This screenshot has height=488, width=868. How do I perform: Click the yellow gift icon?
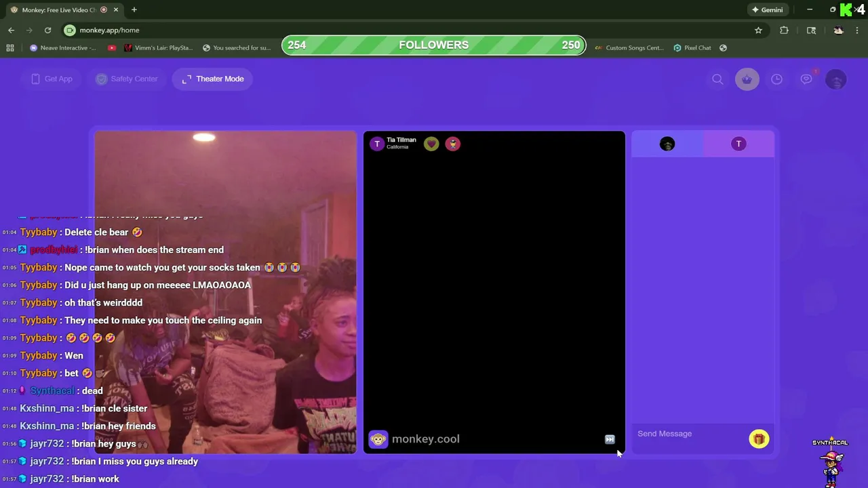(x=759, y=439)
